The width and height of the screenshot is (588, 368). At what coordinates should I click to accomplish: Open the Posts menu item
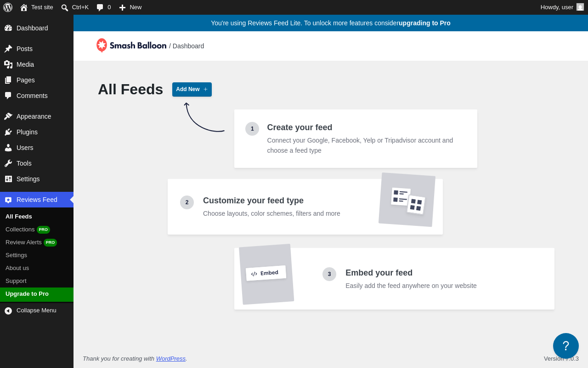(37, 49)
